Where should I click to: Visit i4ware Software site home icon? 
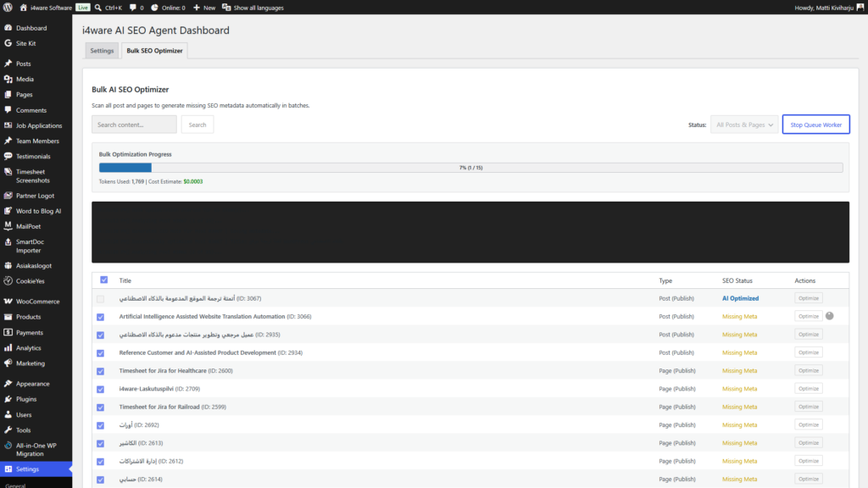point(23,8)
